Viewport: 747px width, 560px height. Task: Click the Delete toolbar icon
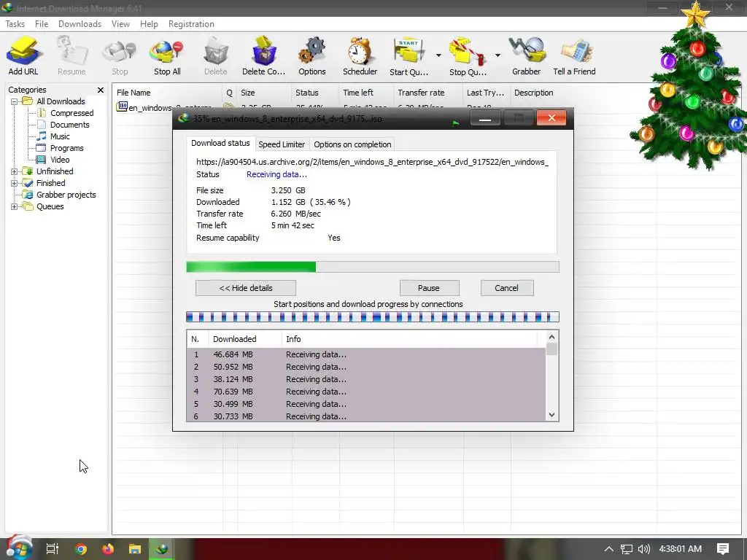(215, 56)
